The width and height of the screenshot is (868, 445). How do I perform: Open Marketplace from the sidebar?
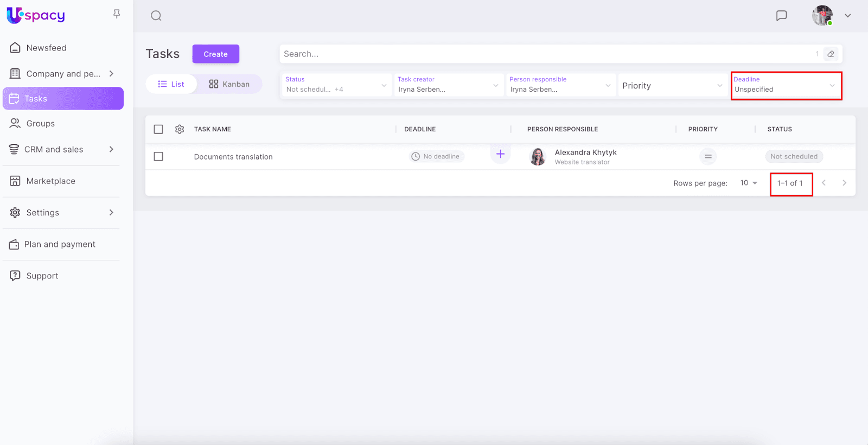(50, 181)
